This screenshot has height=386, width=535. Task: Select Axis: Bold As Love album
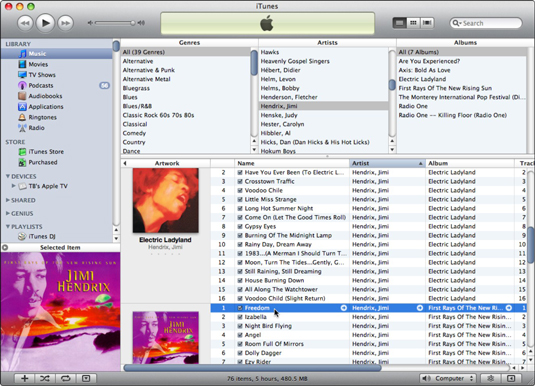(x=462, y=70)
